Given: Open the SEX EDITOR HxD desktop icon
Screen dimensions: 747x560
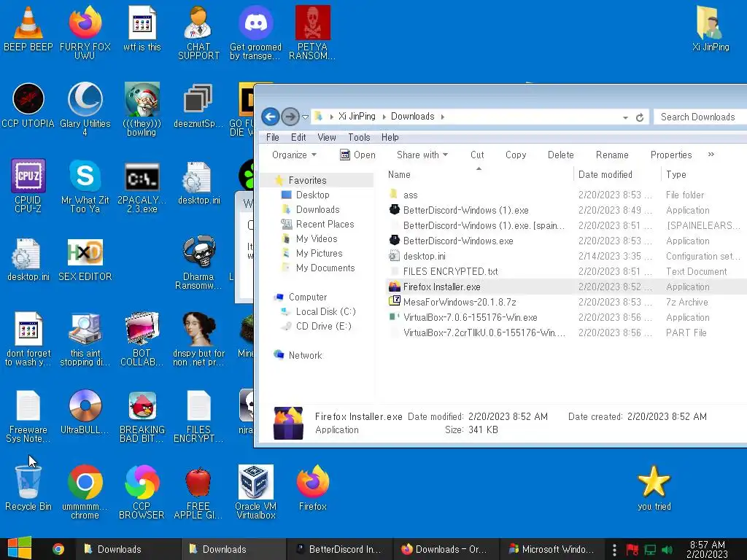Looking at the screenshot, I should [x=85, y=259].
